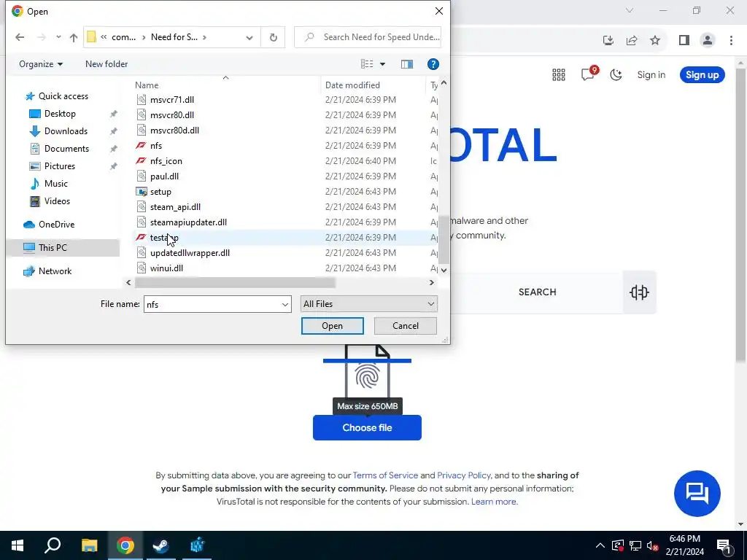Open Steam from the taskbar
This screenshot has height=560, width=747.
pos(160,545)
